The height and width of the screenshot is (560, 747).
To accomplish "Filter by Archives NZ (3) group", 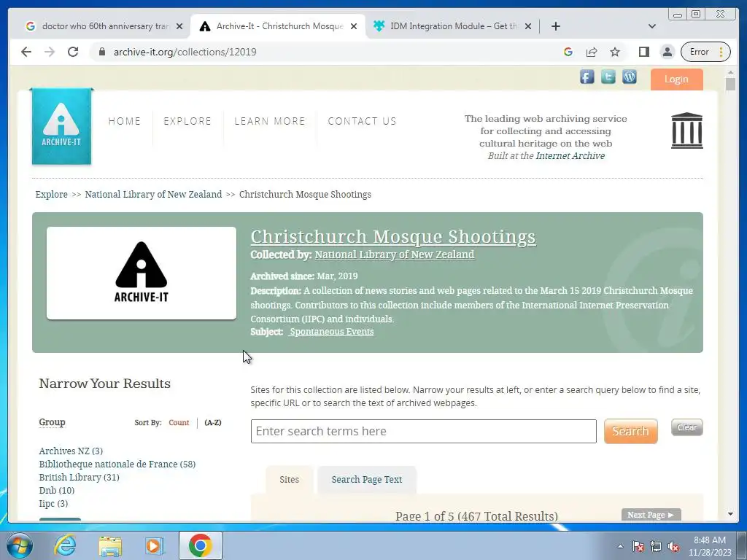I will click(71, 451).
